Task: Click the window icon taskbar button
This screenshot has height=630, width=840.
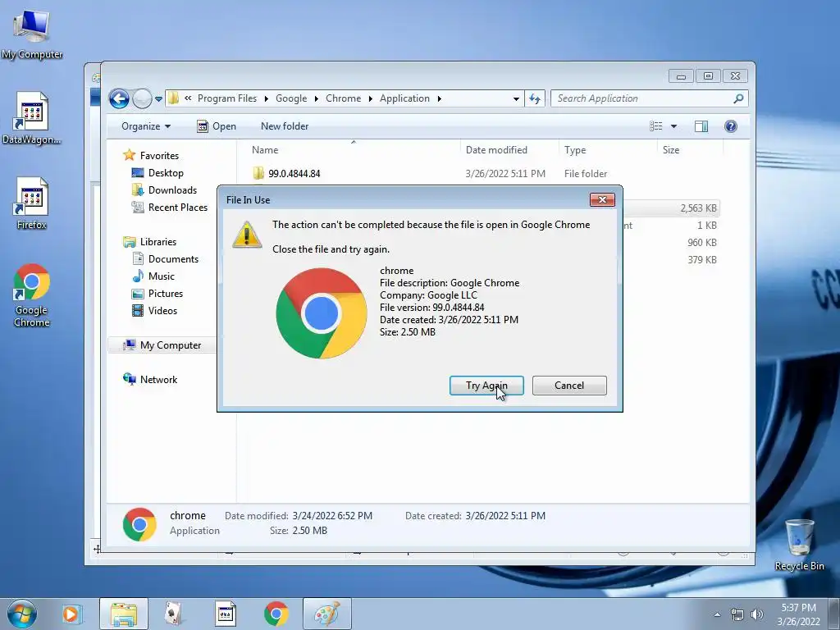Action: (226, 614)
